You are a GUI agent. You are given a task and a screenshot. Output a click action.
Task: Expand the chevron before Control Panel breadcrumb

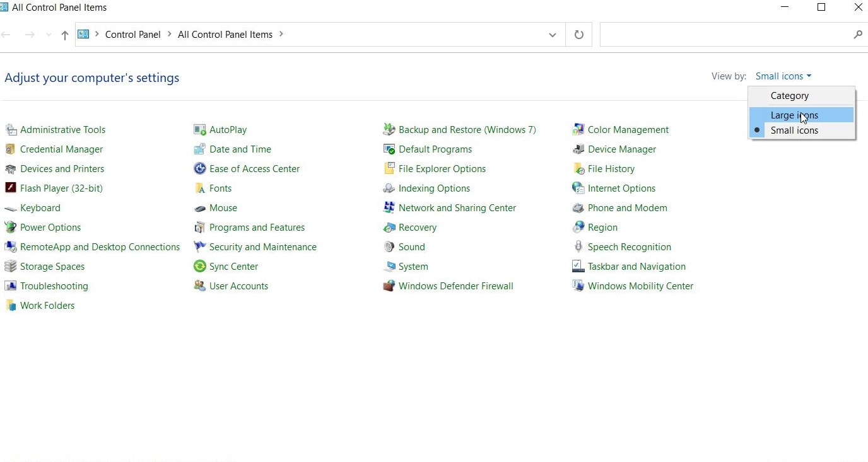[97, 34]
